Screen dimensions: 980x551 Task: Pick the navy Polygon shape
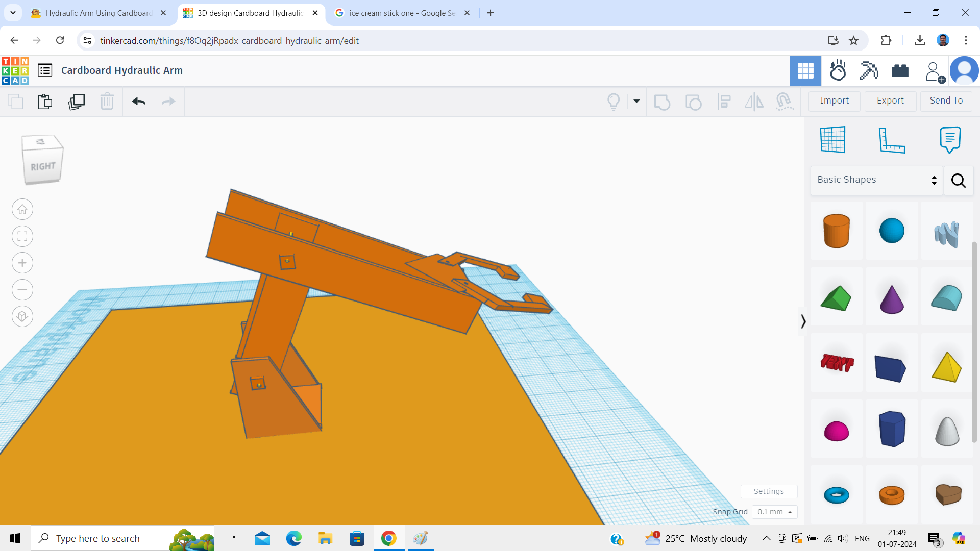pos(892,429)
